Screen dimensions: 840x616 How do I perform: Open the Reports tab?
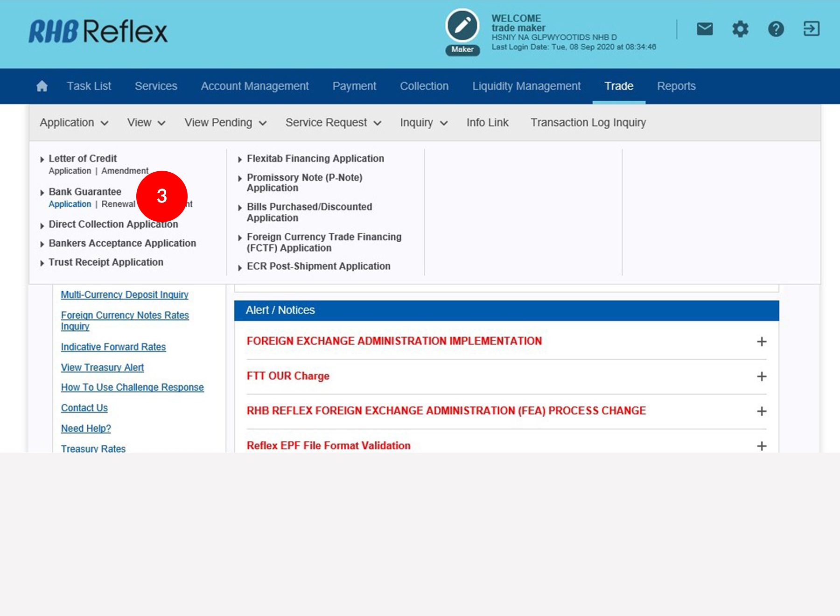(x=676, y=86)
